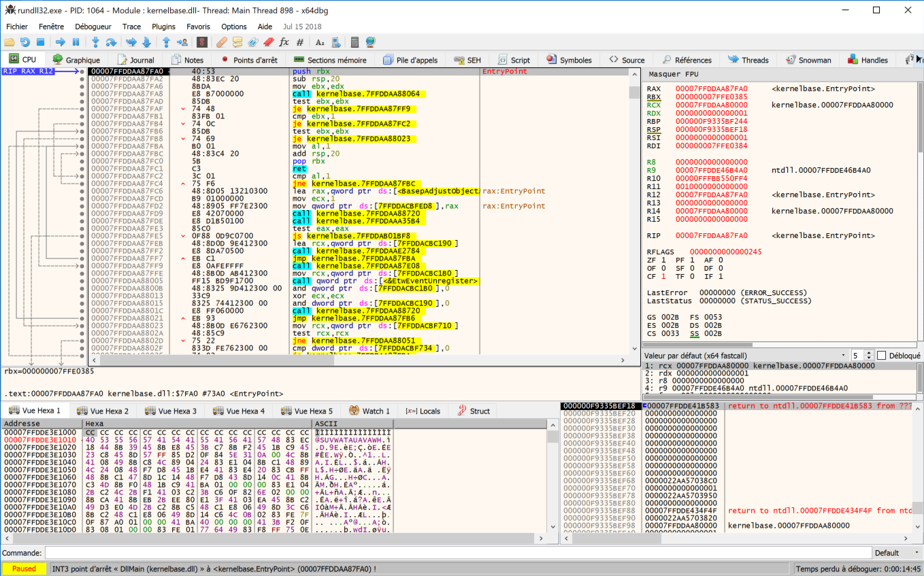The image size is (924, 576).
Task: Launch the Scylla import reconstructor
Action: pyautogui.click(x=201, y=41)
